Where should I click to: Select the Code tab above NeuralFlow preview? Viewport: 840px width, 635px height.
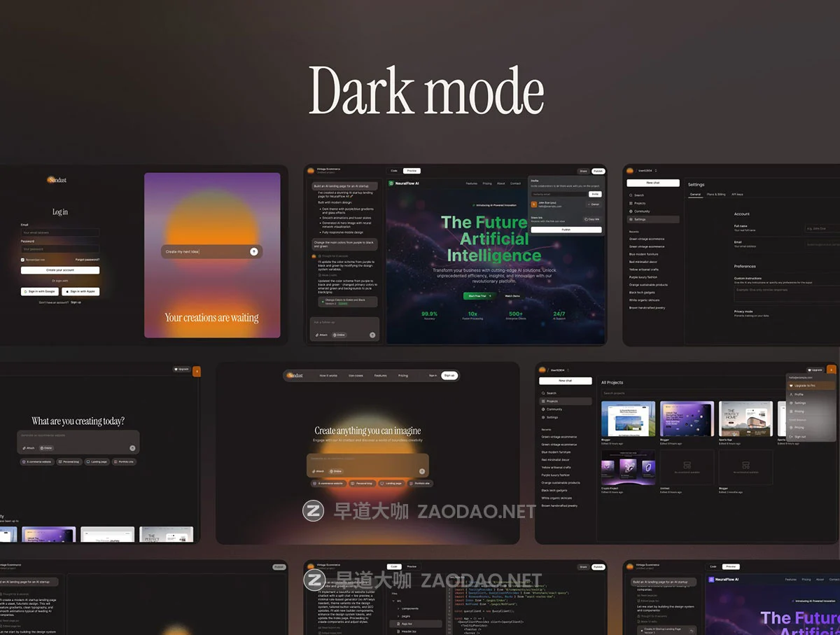point(394,171)
